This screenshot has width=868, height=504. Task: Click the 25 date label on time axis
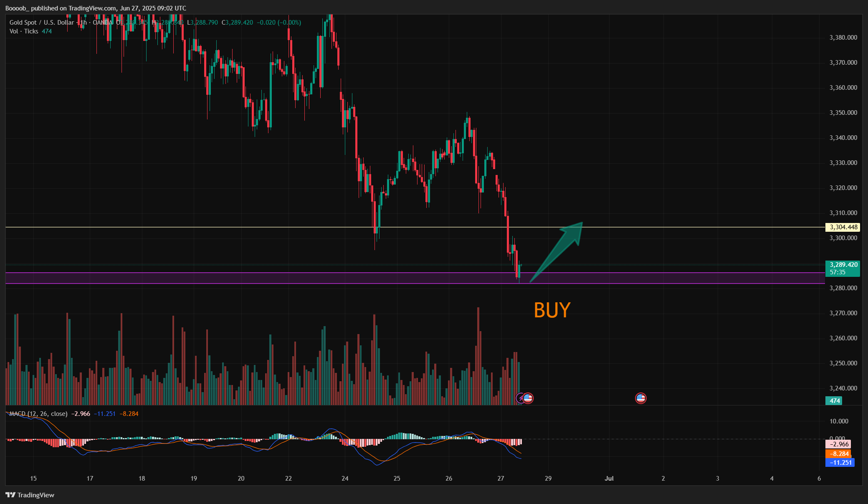click(x=397, y=479)
